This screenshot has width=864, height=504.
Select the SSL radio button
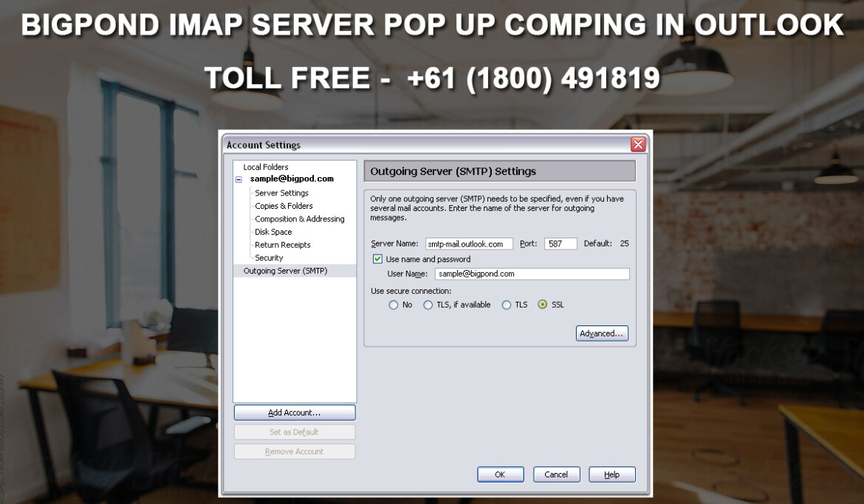coord(543,305)
